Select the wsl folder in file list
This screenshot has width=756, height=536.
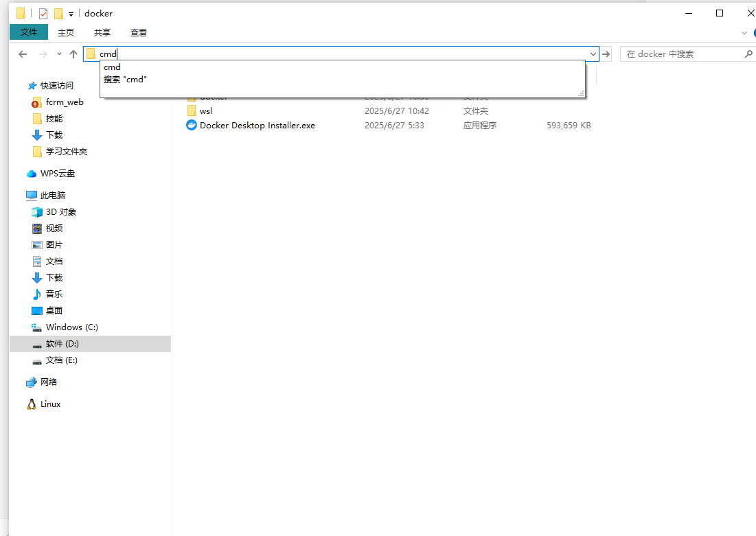206,111
